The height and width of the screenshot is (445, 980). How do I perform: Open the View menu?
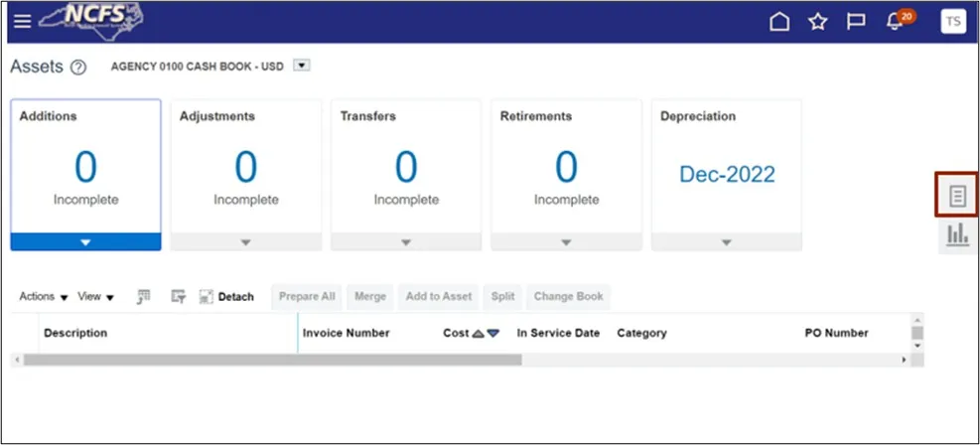(95, 297)
